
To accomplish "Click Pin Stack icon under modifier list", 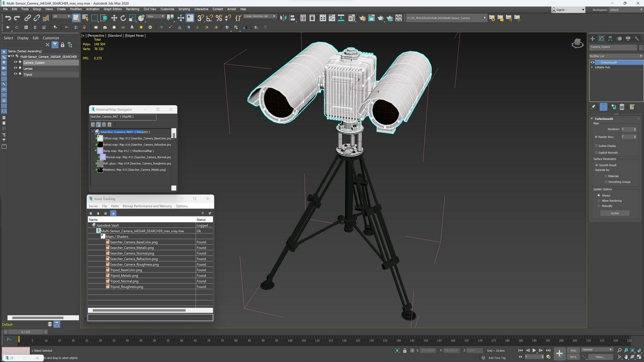I will click(x=593, y=107).
